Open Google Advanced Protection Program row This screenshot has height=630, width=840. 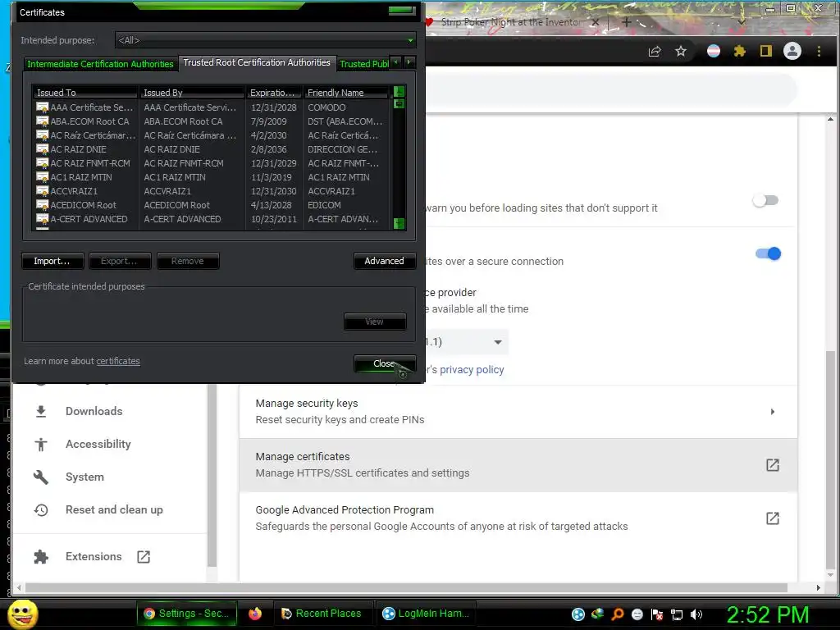518,518
